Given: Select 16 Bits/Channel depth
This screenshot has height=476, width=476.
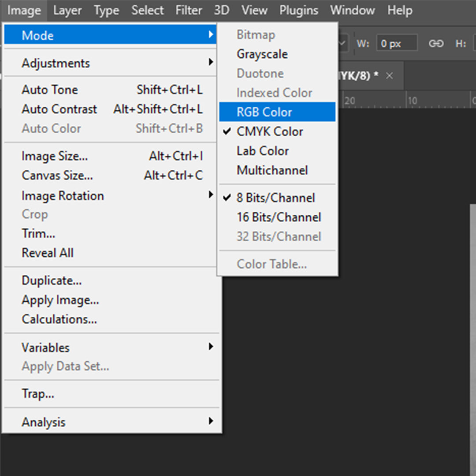Looking at the screenshot, I should [x=279, y=217].
